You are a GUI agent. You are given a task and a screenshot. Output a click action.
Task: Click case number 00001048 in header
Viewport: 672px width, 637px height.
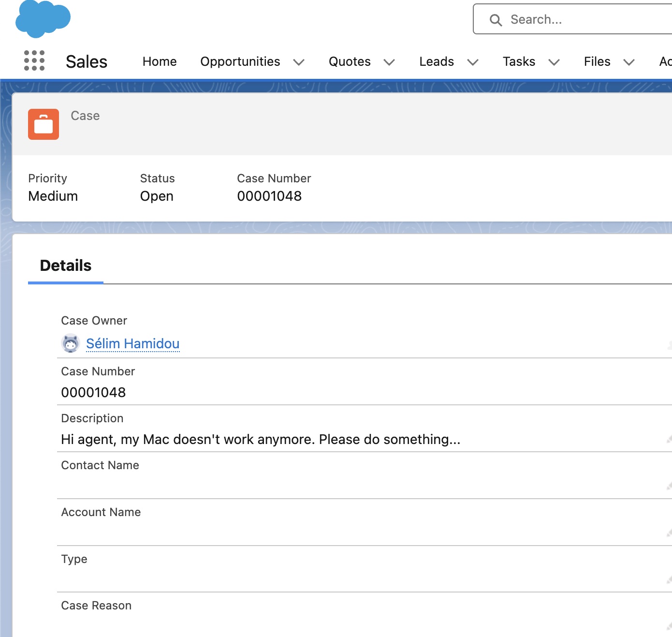[x=269, y=196]
